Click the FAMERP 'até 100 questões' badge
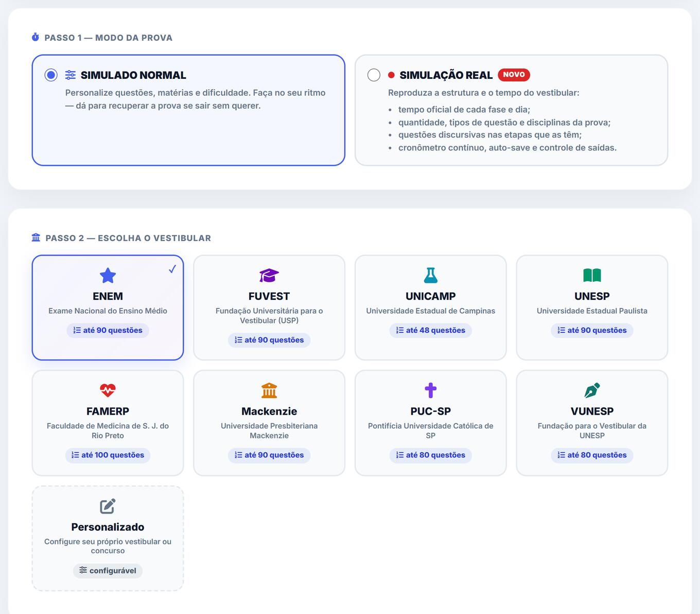 [x=108, y=455]
